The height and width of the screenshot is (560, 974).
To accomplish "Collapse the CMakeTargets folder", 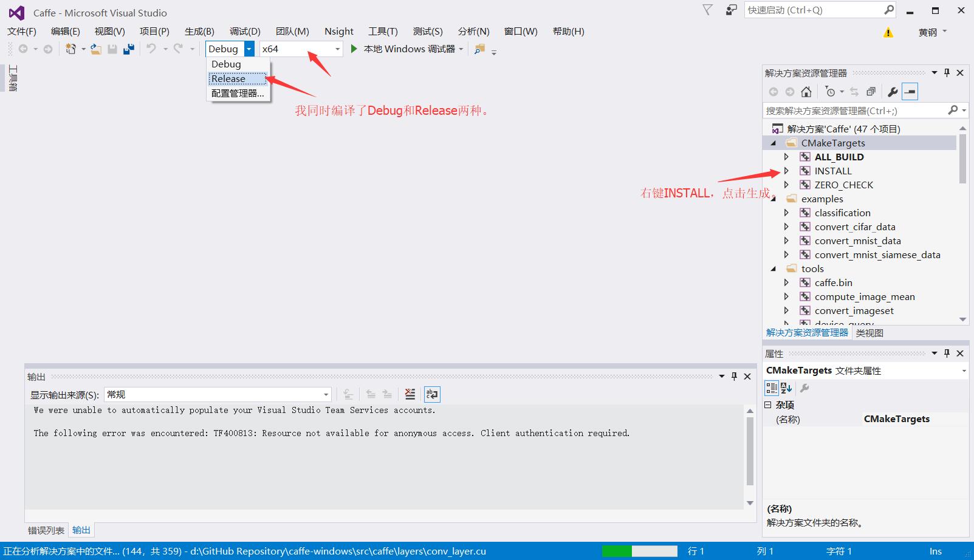I will (773, 143).
